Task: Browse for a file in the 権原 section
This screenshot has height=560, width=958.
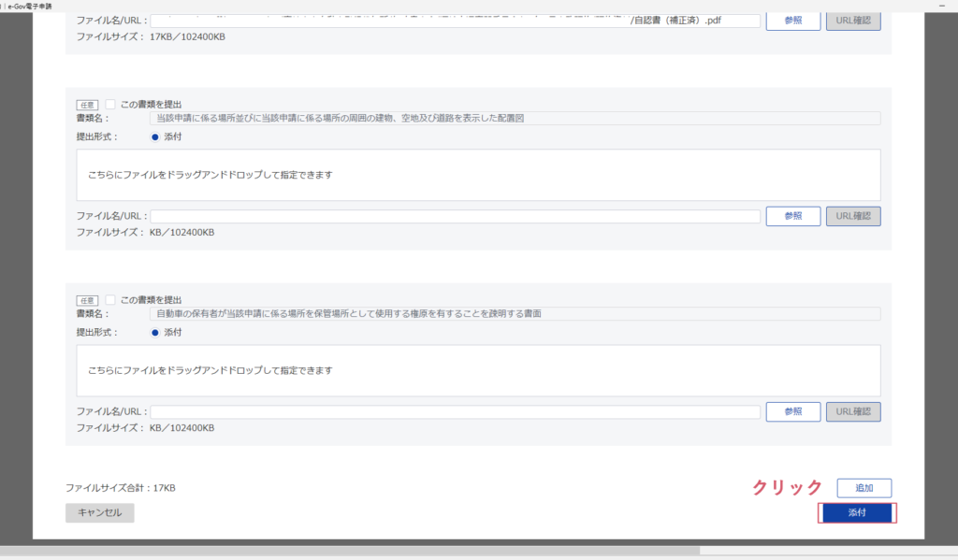Action: 792,411
